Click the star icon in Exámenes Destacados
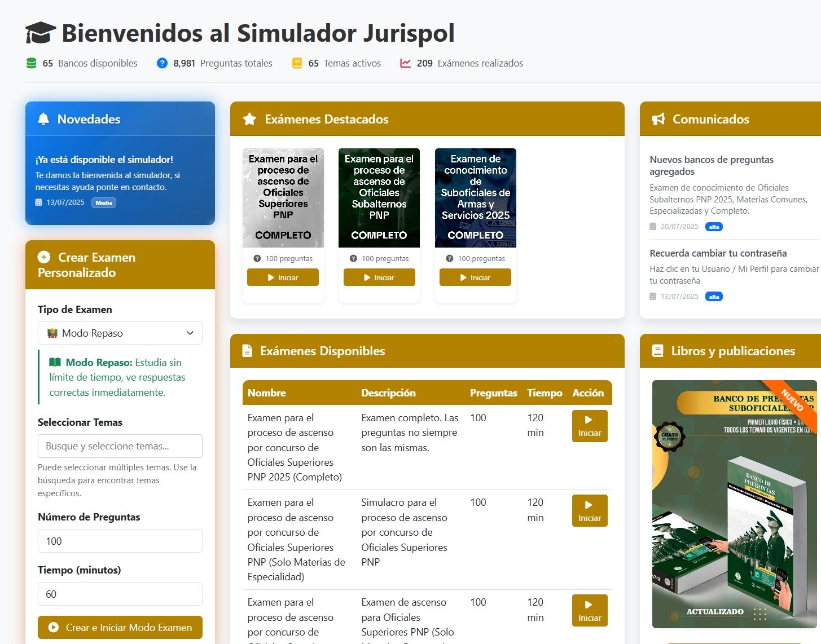The width and height of the screenshot is (821, 644). click(x=249, y=119)
